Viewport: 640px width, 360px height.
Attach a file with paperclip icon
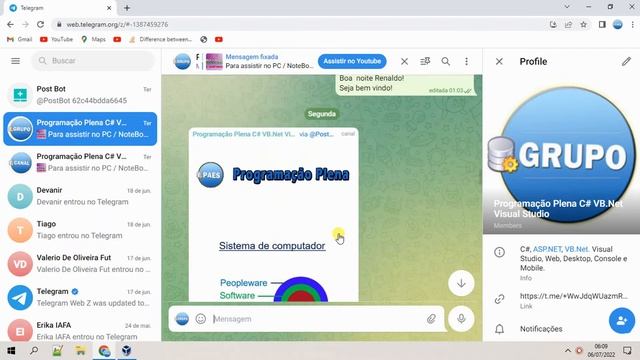pos(431,319)
